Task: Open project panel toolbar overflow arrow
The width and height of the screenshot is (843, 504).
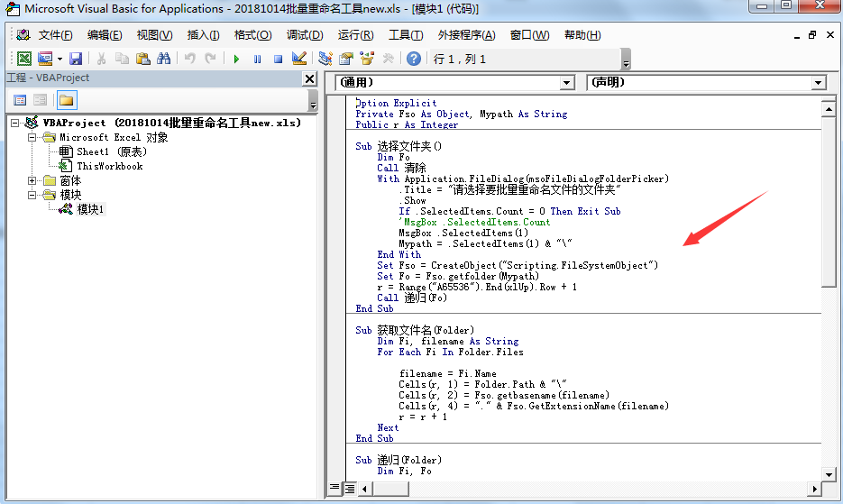Action: [x=313, y=101]
